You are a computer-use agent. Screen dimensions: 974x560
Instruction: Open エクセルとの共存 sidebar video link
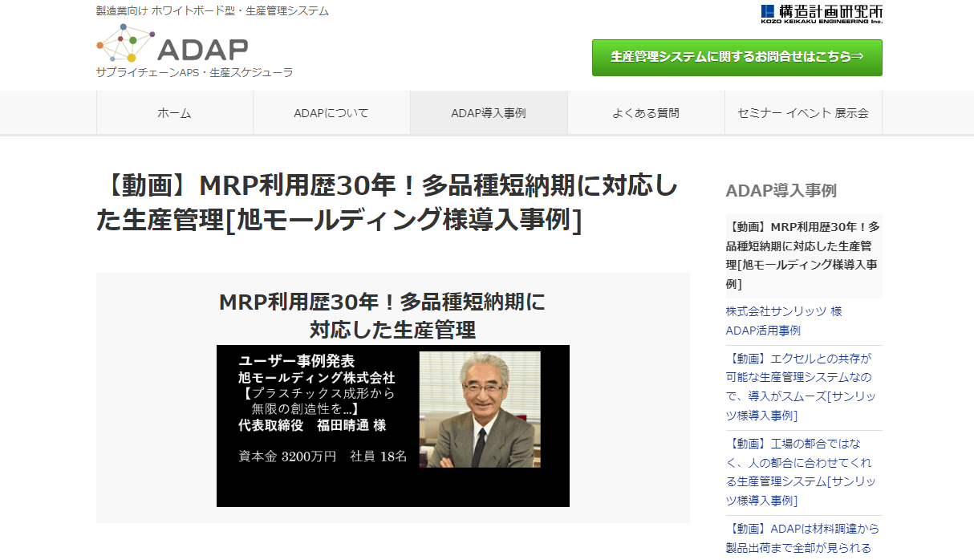click(802, 387)
